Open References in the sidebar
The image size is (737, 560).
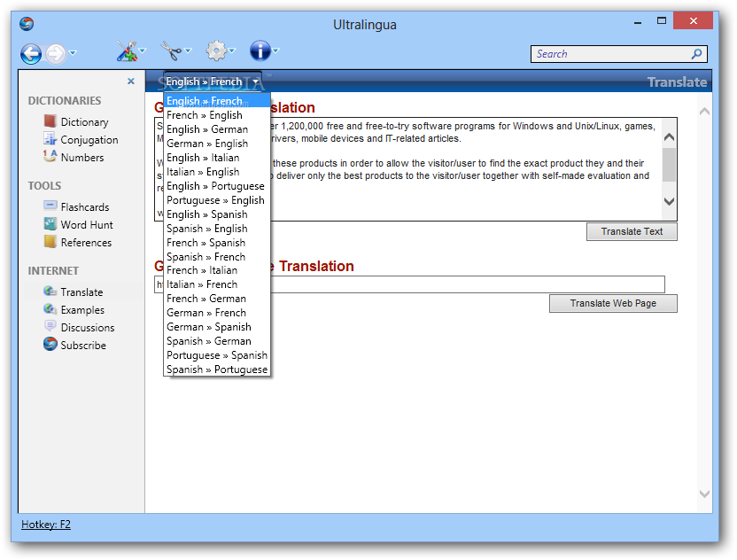pyautogui.click(x=78, y=243)
